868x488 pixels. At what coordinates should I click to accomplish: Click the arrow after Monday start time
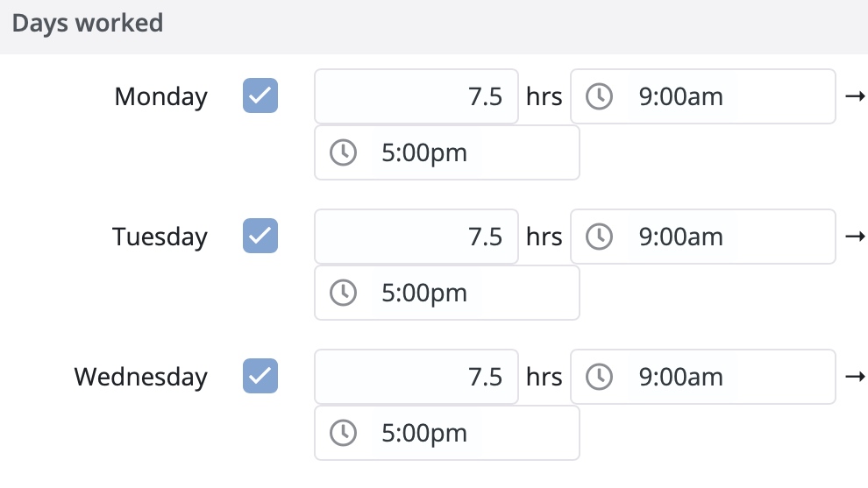(x=855, y=96)
